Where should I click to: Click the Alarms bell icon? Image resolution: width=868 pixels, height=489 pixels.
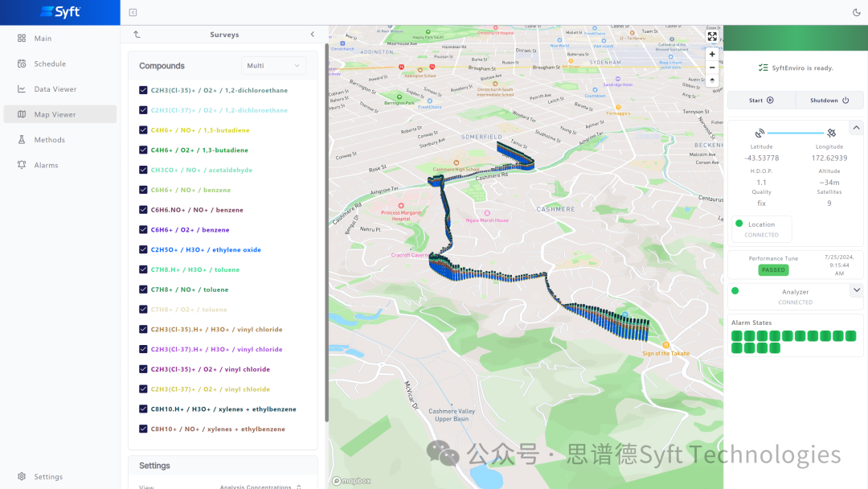(22, 165)
